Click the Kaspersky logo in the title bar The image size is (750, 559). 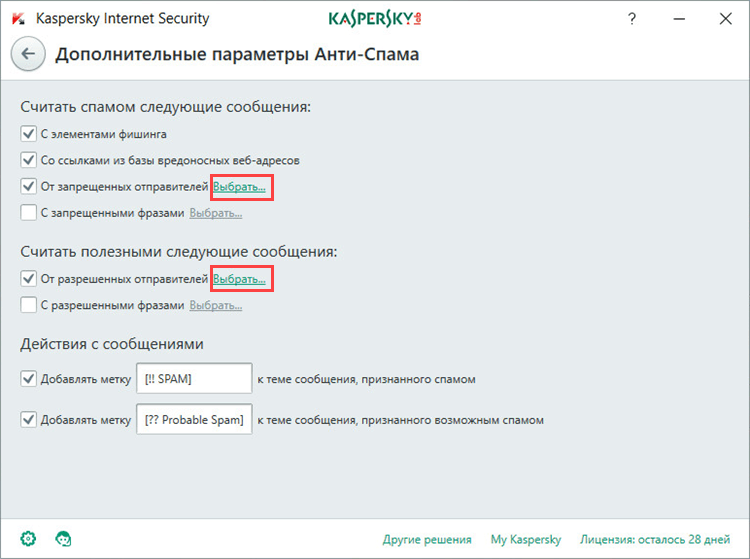pyautogui.click(x=375, y=19)
